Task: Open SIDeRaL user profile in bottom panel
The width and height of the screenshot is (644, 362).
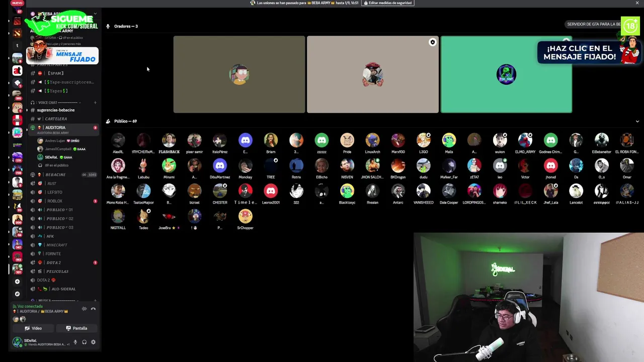Action: 40,342
